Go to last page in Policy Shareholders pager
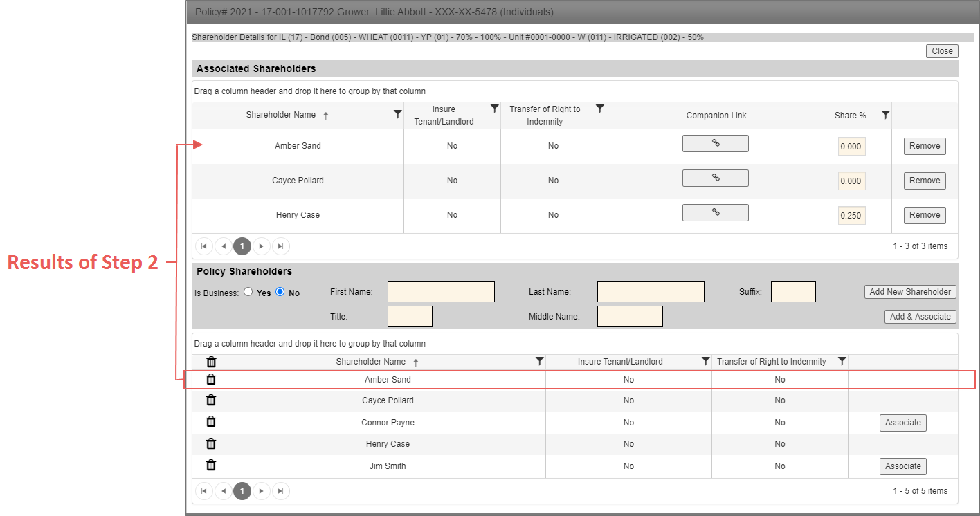The image size is (980, 516). coord(280,491)
